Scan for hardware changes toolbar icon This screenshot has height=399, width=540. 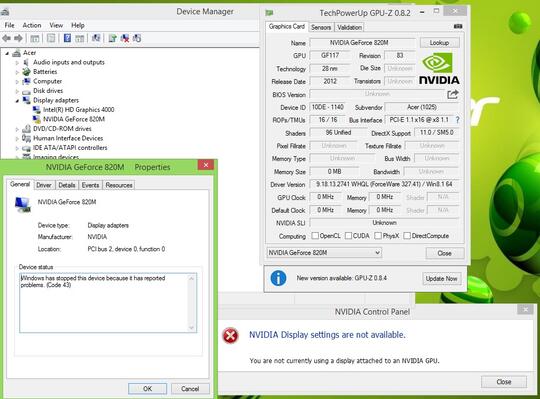click(x=96, y=38)
